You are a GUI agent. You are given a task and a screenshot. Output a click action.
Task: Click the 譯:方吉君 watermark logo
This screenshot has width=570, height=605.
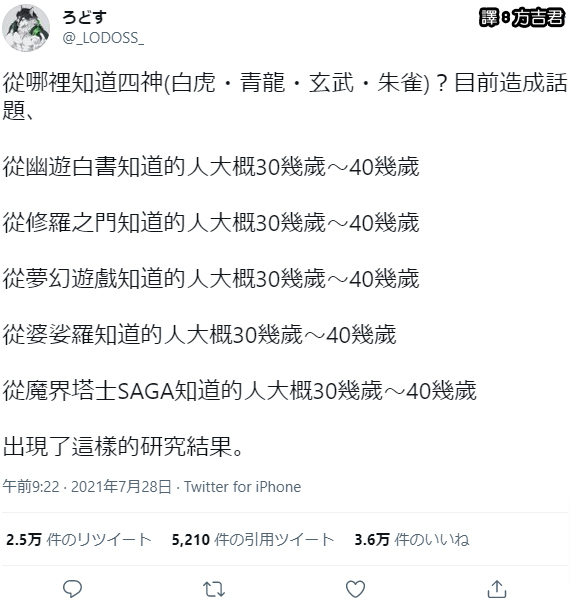click(522, 18)
